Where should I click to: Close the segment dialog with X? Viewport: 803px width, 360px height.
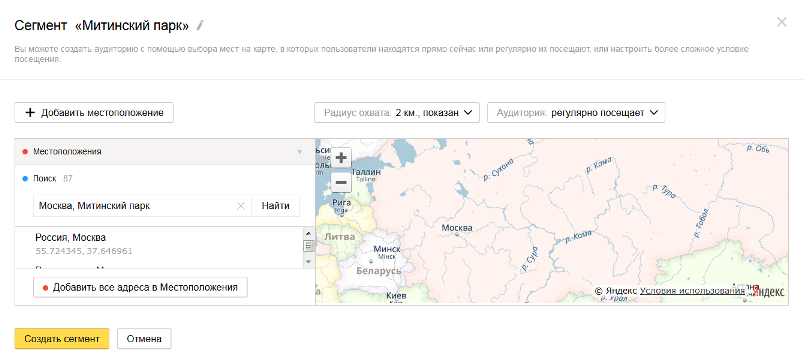click(781, 22)
